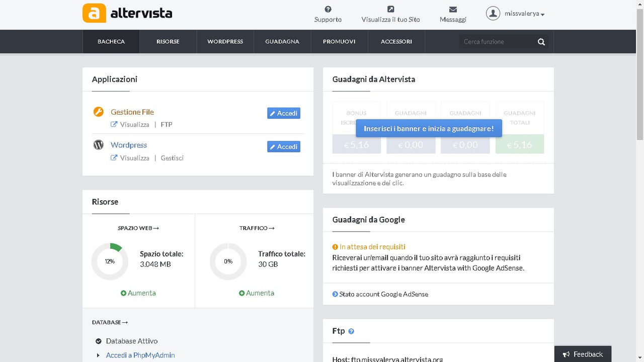
Task: Click the Gestione File wrench icon
Action: (99, 112)
